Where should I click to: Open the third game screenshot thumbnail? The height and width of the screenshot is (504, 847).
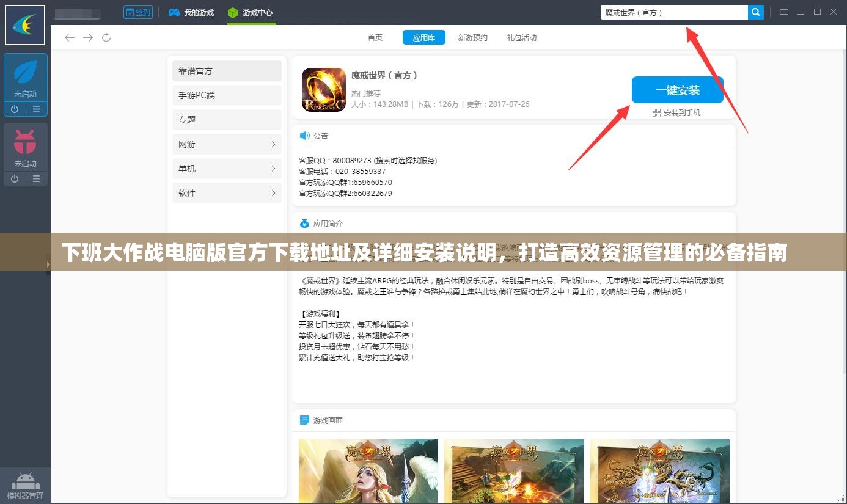tap(660, 471)
